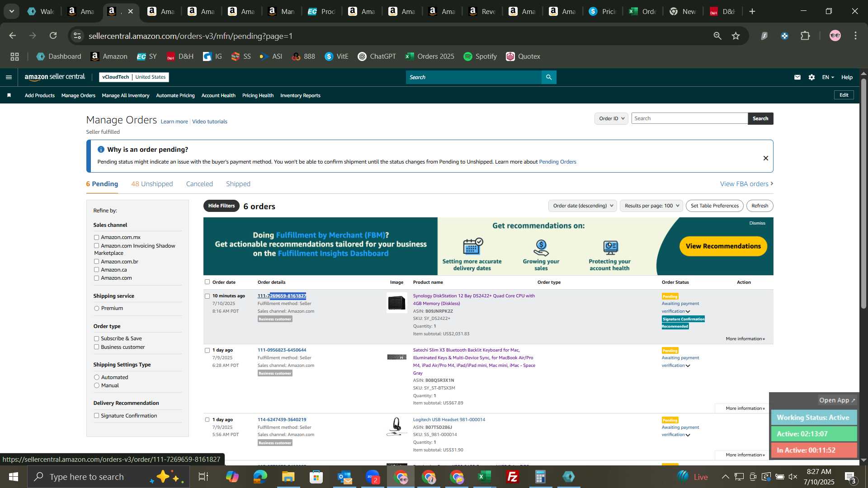Open Account Health menu item
868x488 pixels.
tap(218, 95)
